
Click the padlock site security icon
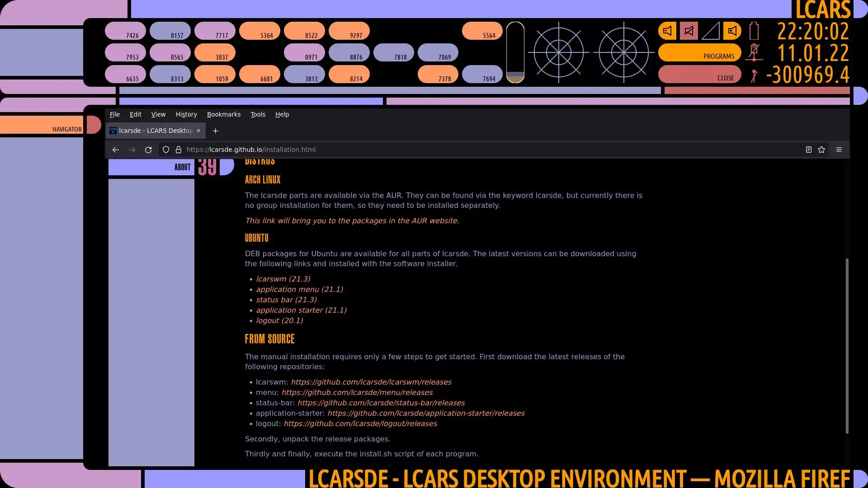(179, 150)
